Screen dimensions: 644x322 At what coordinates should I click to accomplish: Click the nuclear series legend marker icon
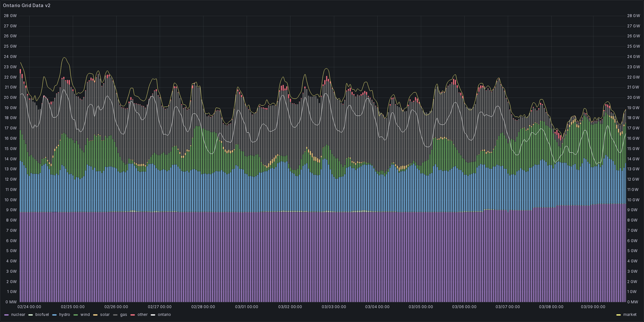6,315
